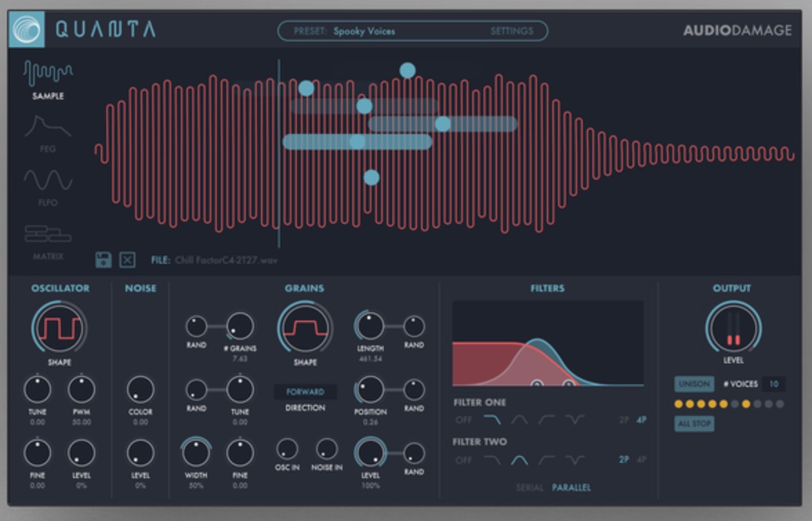
Task: Click the RAND knob beside Grains LEVEL
Action: click(414, 453)
